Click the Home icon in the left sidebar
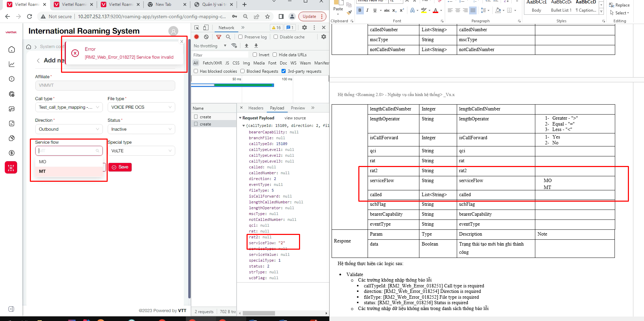Screen dimensions: 644x321 (12, 49)
